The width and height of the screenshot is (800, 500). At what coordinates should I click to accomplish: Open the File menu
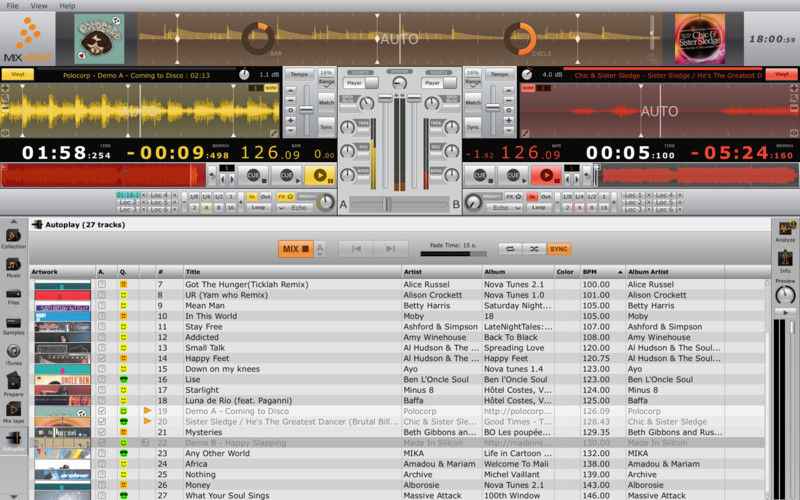[13, 6]
